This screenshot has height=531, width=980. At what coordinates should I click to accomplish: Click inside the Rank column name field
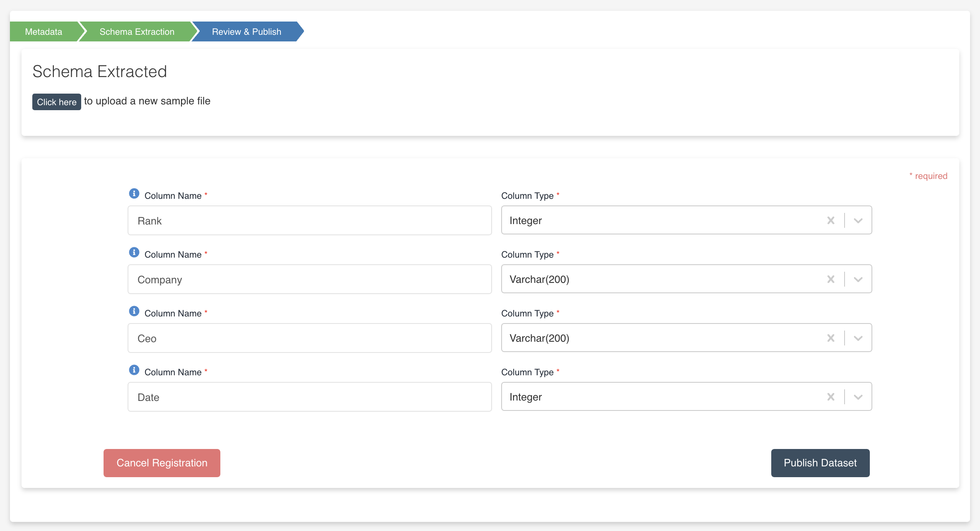point(309,220)
